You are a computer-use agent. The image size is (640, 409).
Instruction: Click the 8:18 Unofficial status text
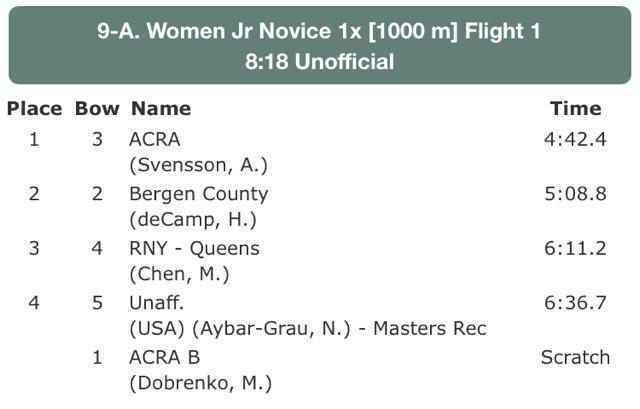pyautogui.click(x=319, y=62)
